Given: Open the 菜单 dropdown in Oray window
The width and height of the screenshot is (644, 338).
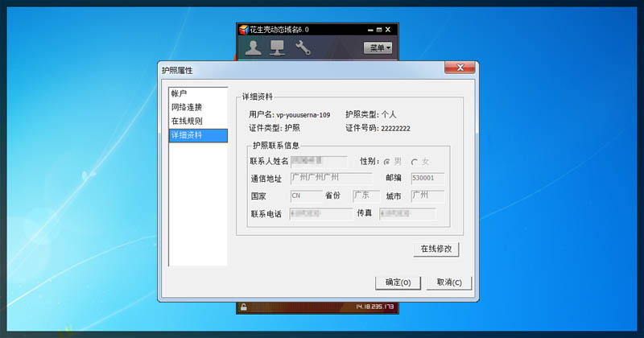Looking at the screenshot, I should (x=378, y=48).
